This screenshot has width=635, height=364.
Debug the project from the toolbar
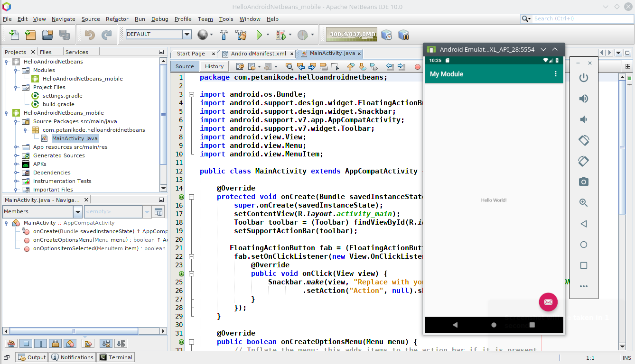click(280, 35)
